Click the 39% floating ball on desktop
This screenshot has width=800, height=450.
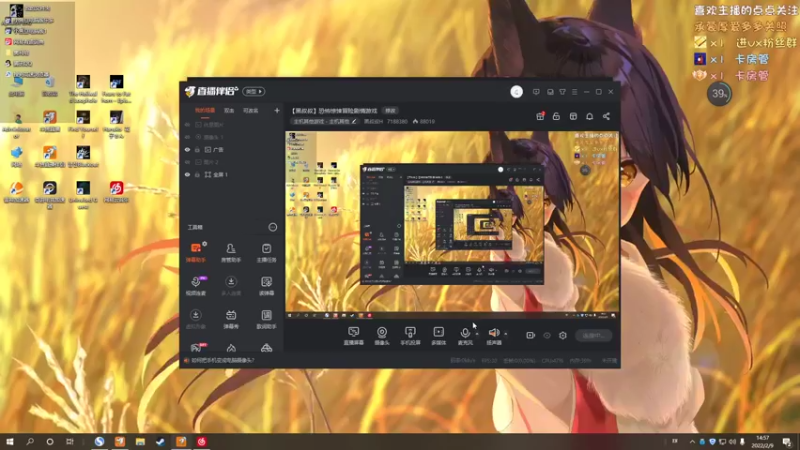coord(719,94)
